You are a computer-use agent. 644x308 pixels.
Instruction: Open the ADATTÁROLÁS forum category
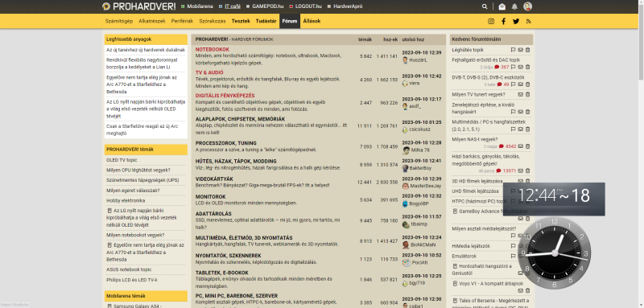click(213, 214)
